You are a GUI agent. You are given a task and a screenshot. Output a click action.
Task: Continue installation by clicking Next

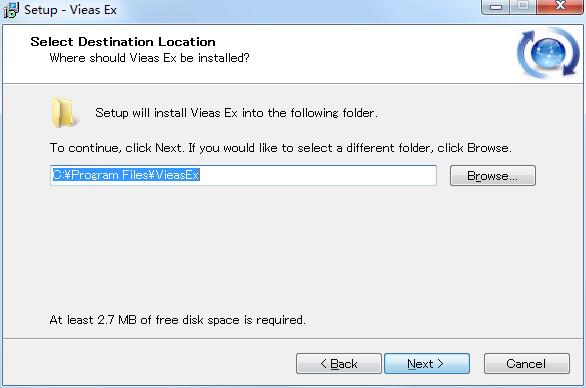427,363
